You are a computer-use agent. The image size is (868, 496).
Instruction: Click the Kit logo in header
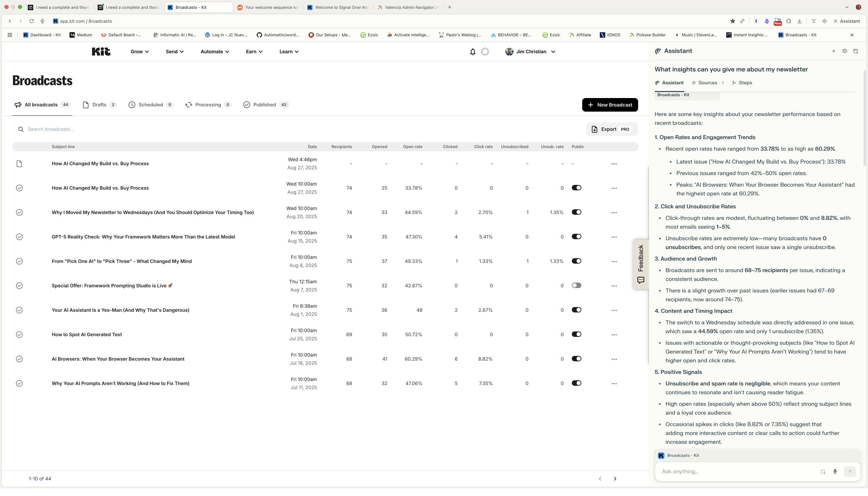point(101,52)
